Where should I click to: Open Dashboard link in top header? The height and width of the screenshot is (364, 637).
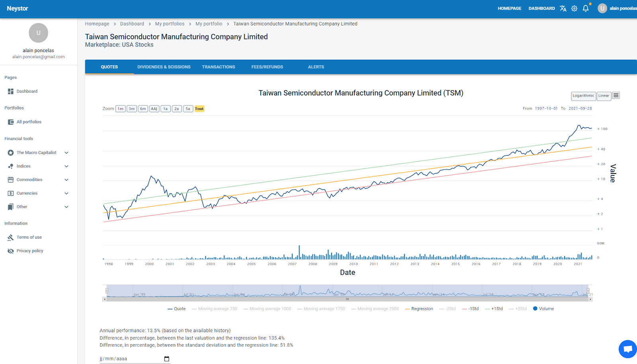541,8
